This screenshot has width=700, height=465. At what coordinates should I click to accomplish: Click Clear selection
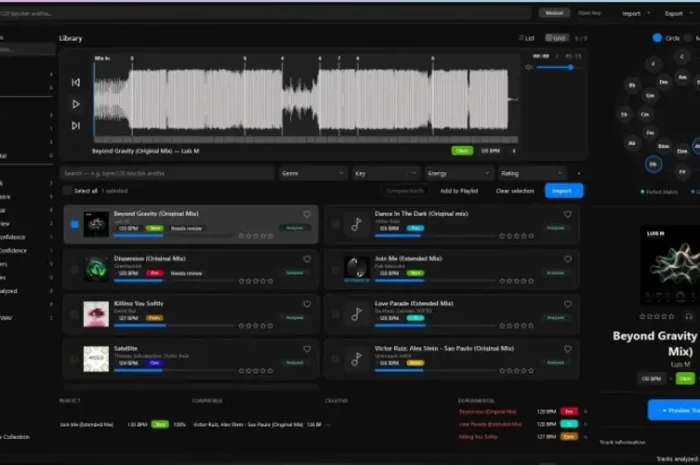(x=515, y=191)
